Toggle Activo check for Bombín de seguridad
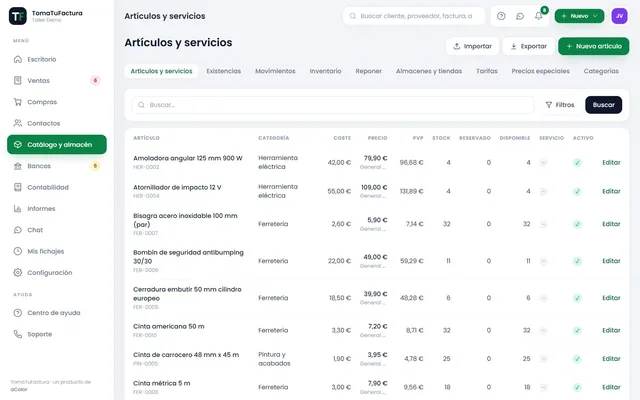 coord(577,261)
